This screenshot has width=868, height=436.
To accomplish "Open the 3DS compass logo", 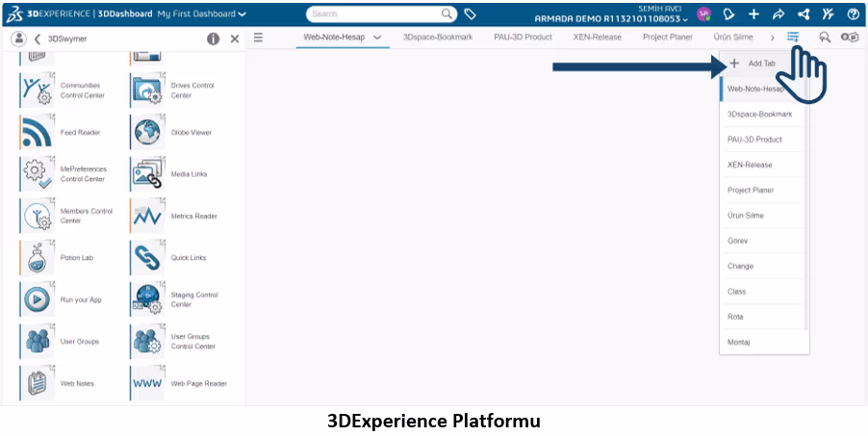I will 14,14.
